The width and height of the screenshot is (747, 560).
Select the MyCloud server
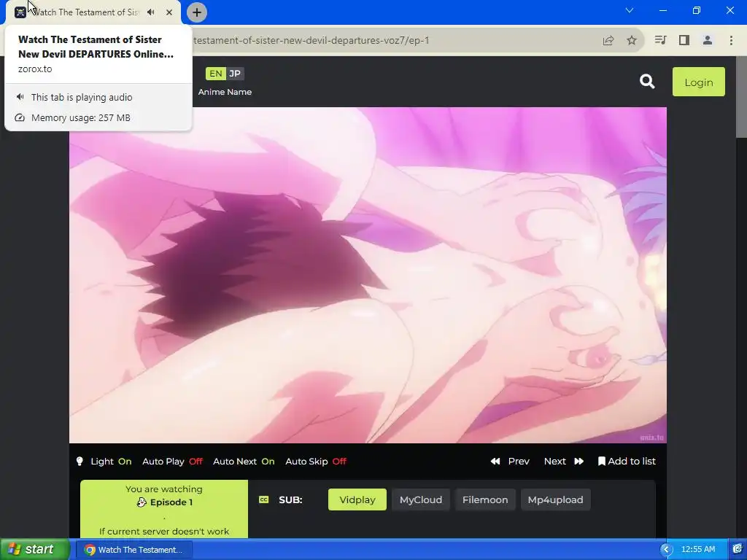421,499
